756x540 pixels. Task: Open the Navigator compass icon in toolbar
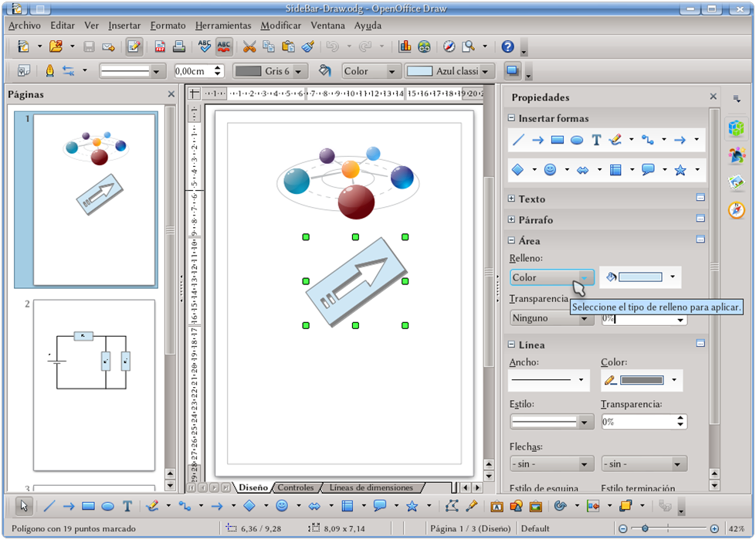pyautogui.click(x=449, y=46)
